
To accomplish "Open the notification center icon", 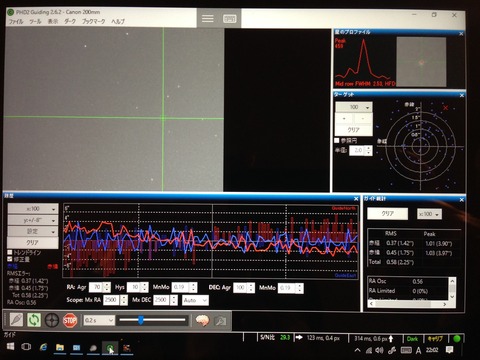I will click(x=450, y=350).
